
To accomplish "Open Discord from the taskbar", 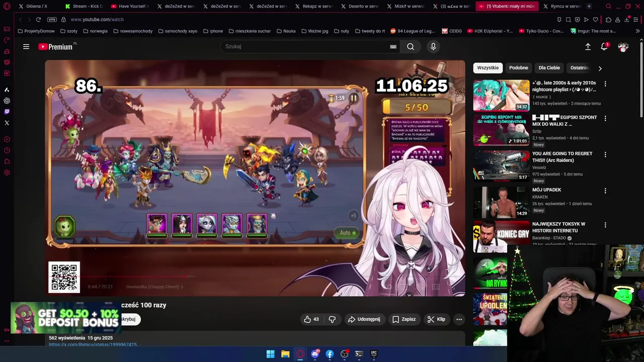I will (x=315, y=354).
